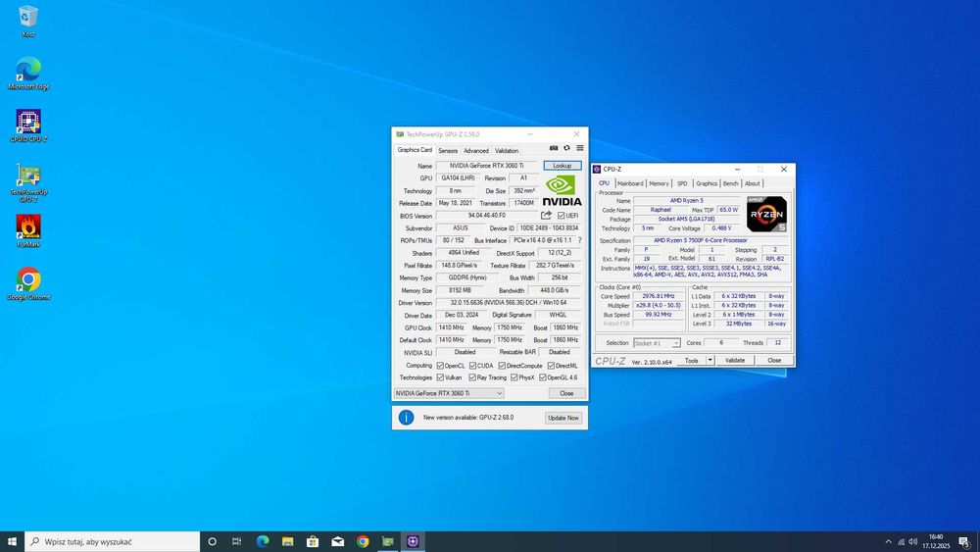The height and width of the screenshot is (552, 980).
Task: Toggle the OpenCL checkbox
Action: [x=440, y=366]
